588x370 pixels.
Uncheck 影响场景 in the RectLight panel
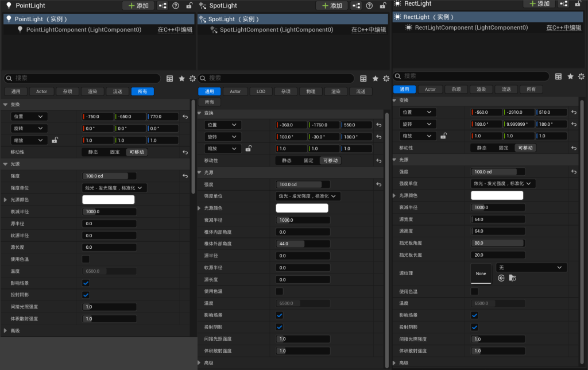click(474, 315)
